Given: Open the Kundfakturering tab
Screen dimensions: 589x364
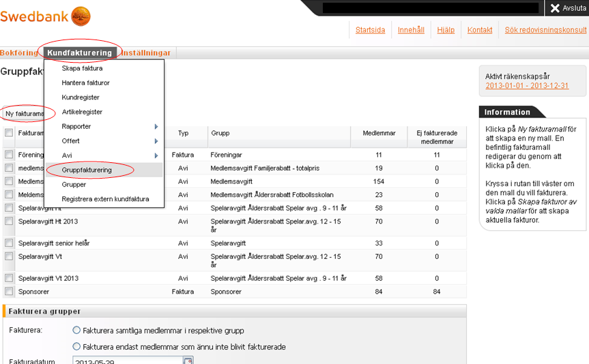Looking at the screenshot, I should coord(80,53).
